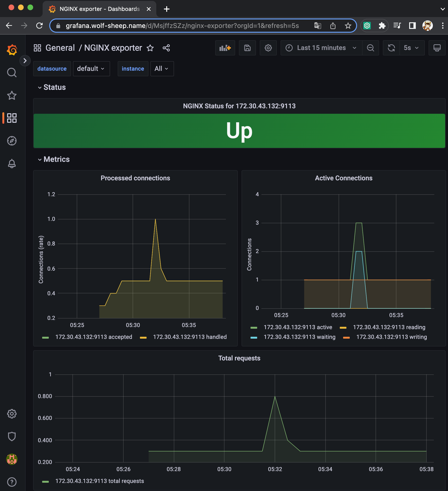This screenshot has width=448, height=491.
Task: Collapse the Status row
Action: click(52, 87)
